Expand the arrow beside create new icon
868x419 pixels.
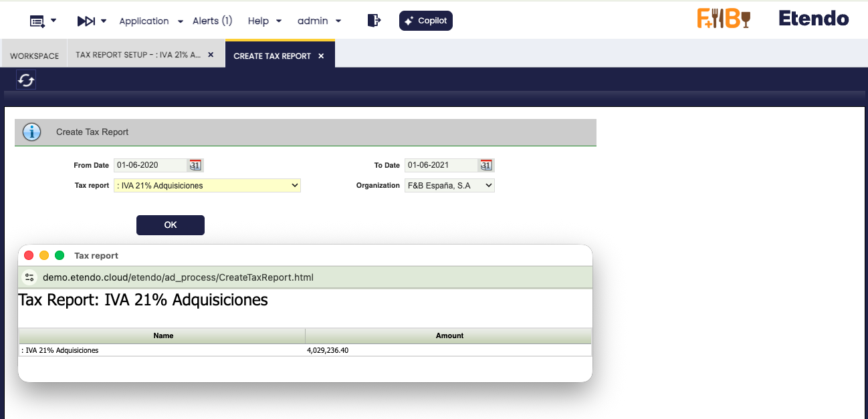click(53, 21)
